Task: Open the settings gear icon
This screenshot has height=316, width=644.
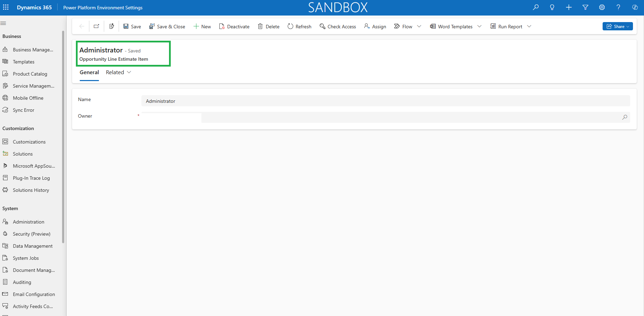Action: (602, 7)
